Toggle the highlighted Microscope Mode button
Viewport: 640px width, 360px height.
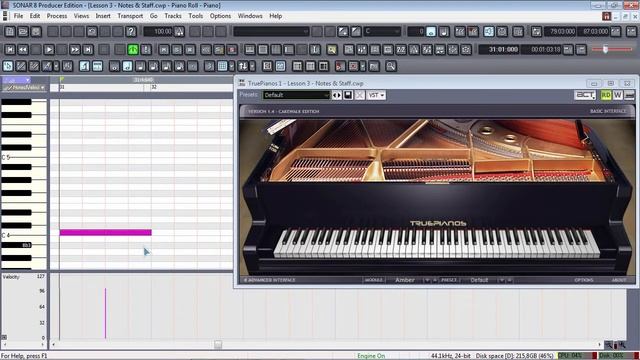click(84, 66)
